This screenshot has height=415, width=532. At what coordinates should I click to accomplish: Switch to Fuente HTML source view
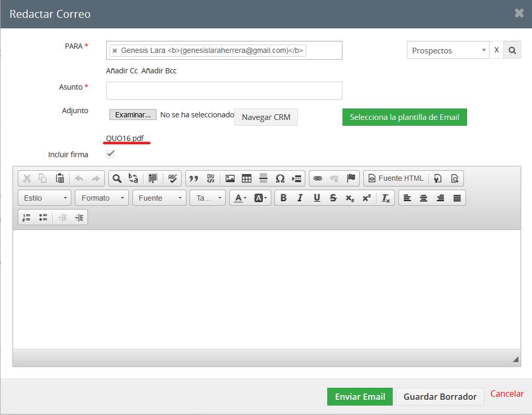click(x=396, y=179)
